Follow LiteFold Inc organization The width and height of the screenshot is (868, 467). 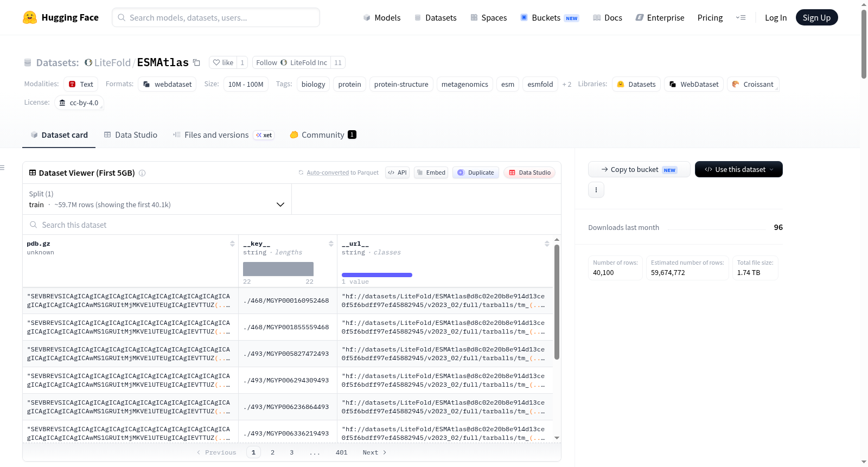tap(291, 62)
